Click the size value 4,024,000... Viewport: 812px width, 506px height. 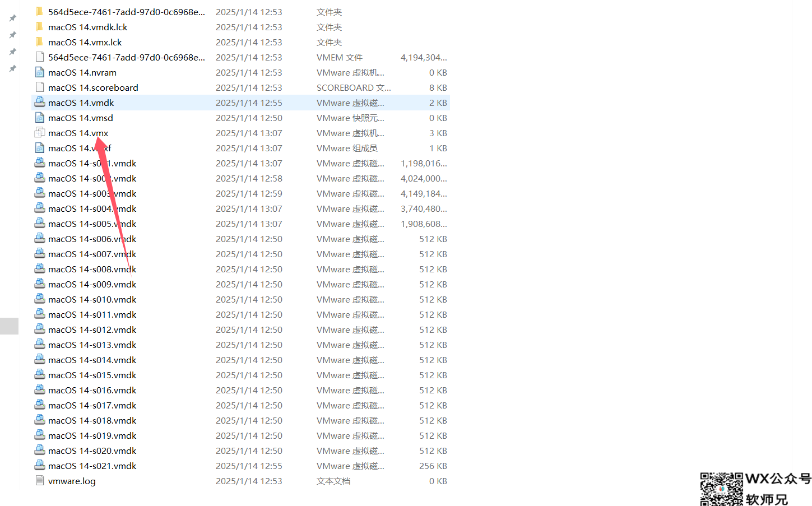coord(424,178)
